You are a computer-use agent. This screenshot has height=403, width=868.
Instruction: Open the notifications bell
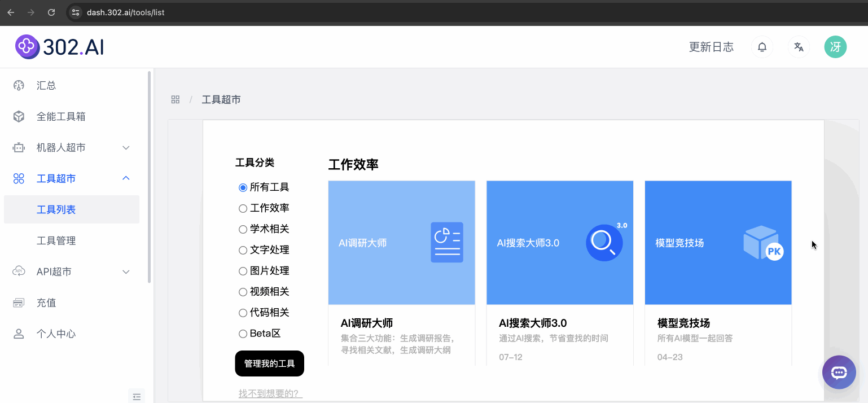762,47
